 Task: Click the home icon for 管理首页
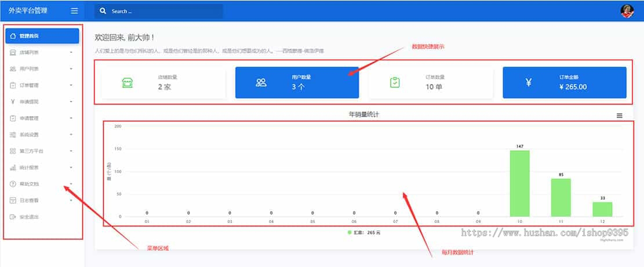[x=13, y=36]
